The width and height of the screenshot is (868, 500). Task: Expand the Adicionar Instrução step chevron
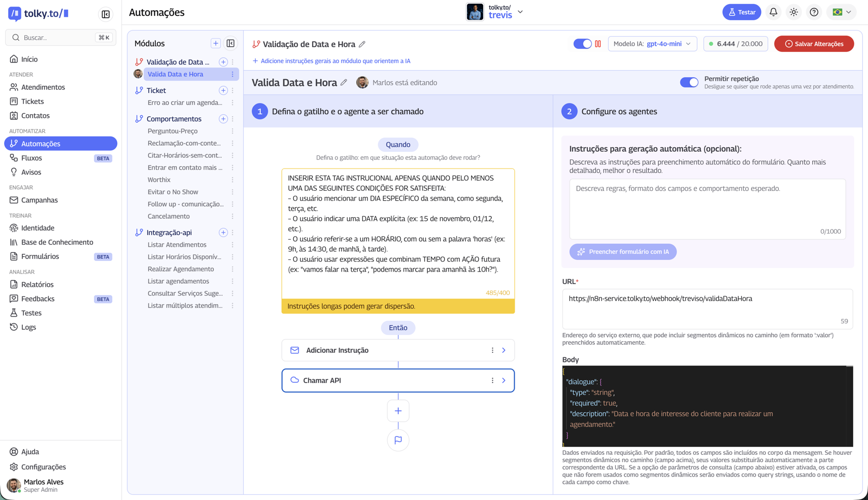pyautogui.click(x=504, y=350)
